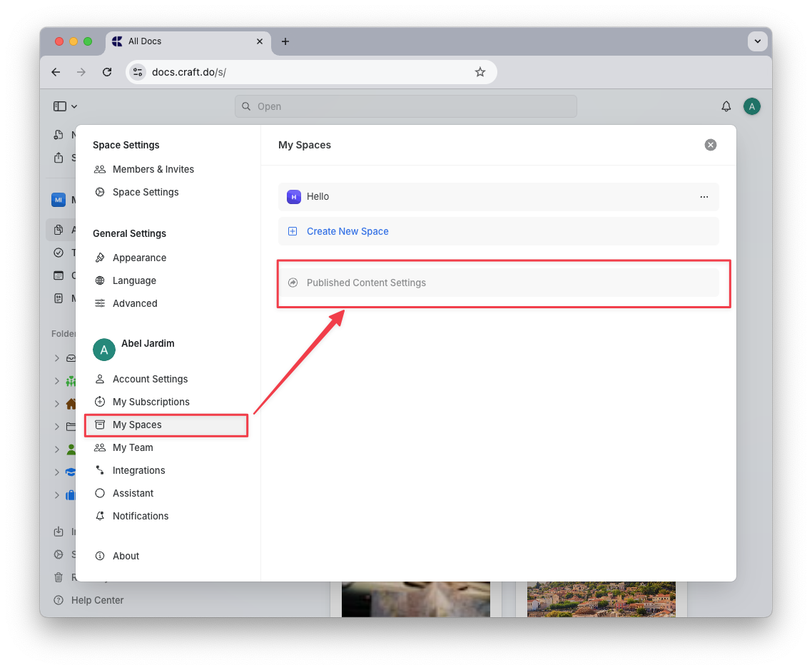Open Notifications bell in account menu
This screenshot has width=812, height=670.
(x=100, y=516)
